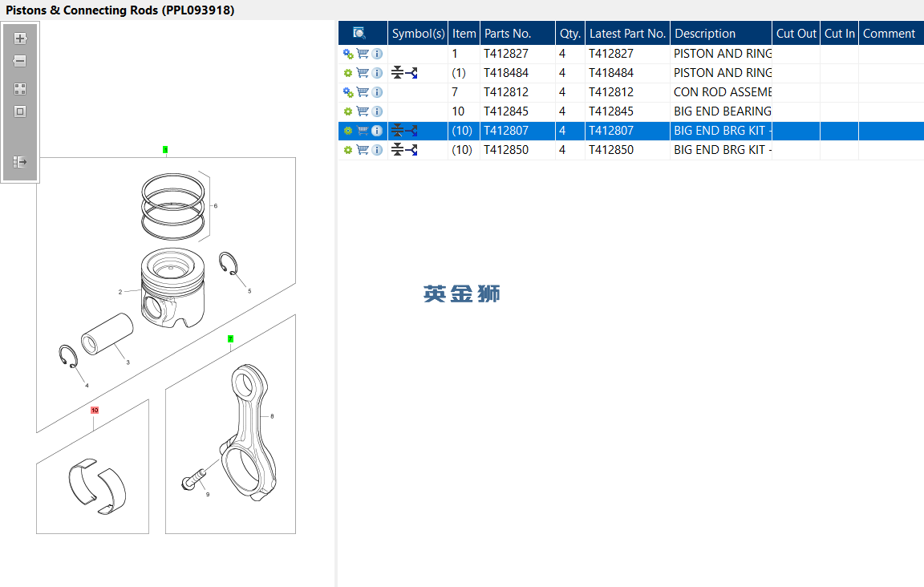Click the single-square fit view icon
This screenshot has height=587, width=924.
[20, 111]
